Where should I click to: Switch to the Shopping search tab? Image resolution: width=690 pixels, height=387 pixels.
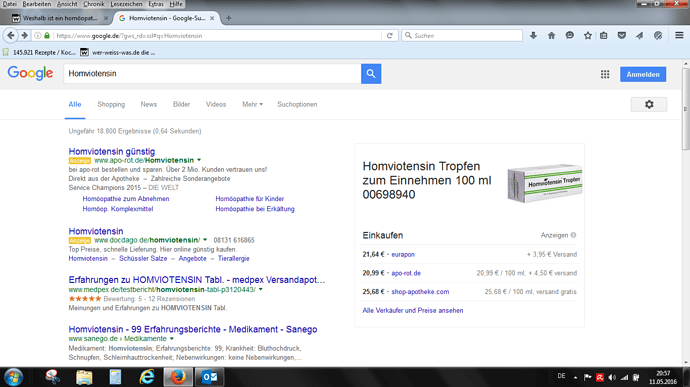pos(111,104)
